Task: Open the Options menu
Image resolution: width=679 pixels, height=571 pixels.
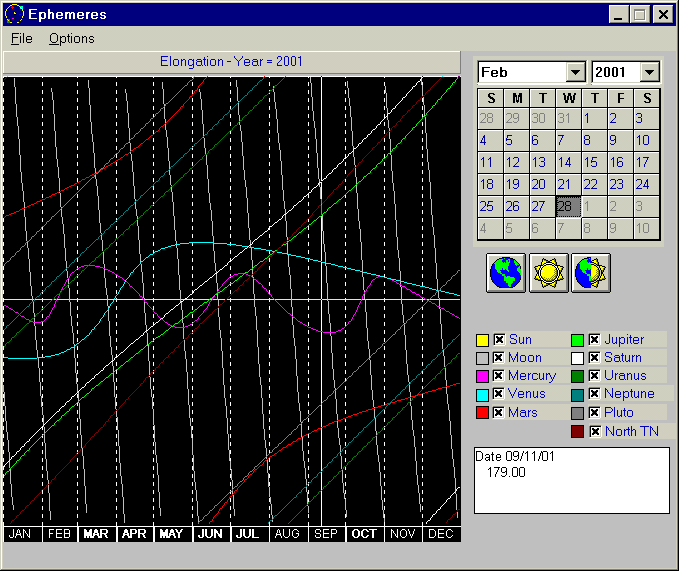Action: tap(71, 39)
